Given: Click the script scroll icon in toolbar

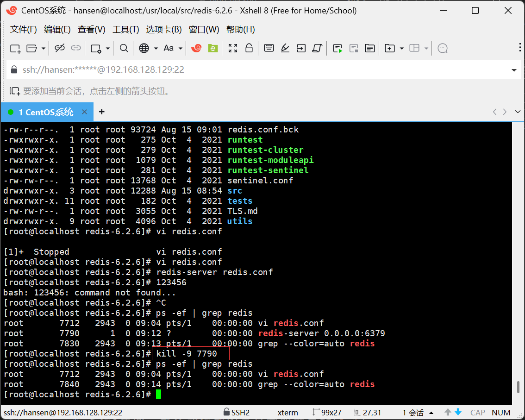Looking at the screenshot, I should pyautogui.click(x=317, y=48).
